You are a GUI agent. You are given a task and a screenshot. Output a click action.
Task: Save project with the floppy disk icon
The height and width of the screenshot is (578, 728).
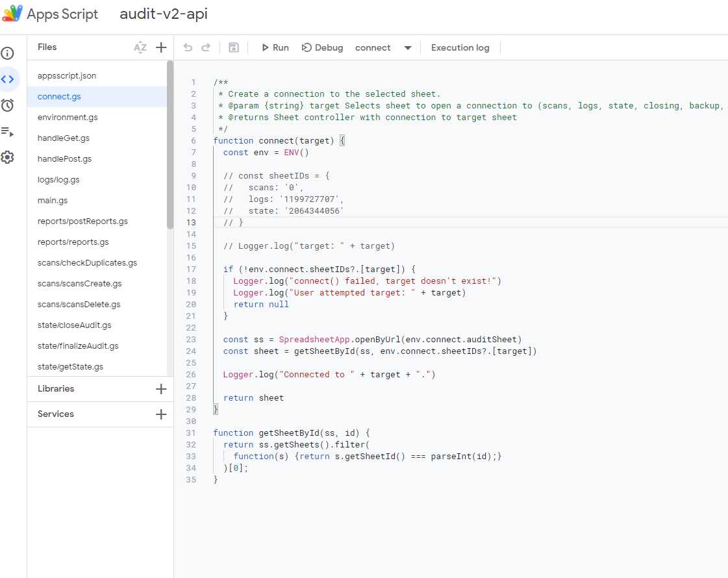[x=234, y=47]
